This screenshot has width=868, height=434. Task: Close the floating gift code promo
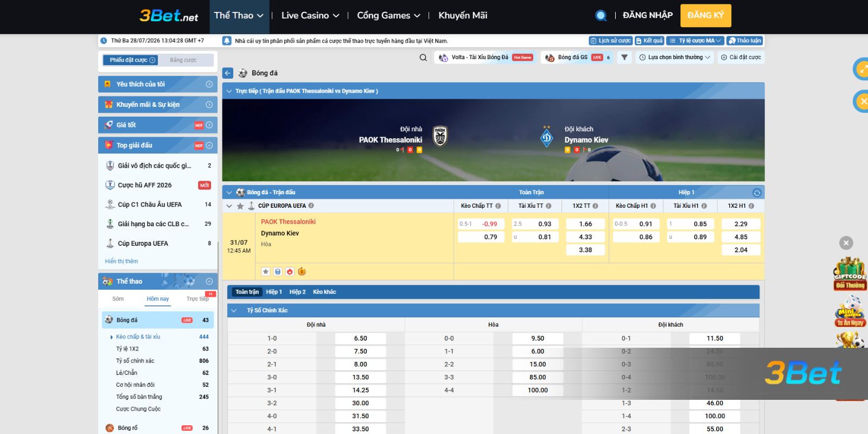(x=846, y=243)
